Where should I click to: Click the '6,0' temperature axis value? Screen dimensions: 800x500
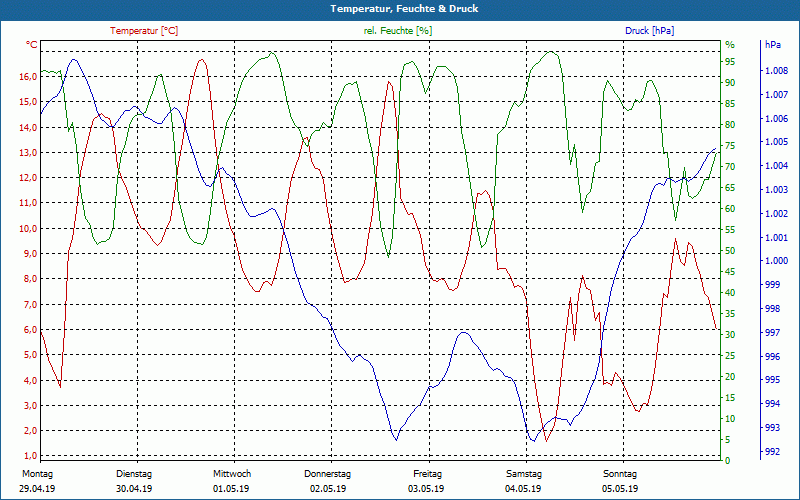(x=30, y=330)
